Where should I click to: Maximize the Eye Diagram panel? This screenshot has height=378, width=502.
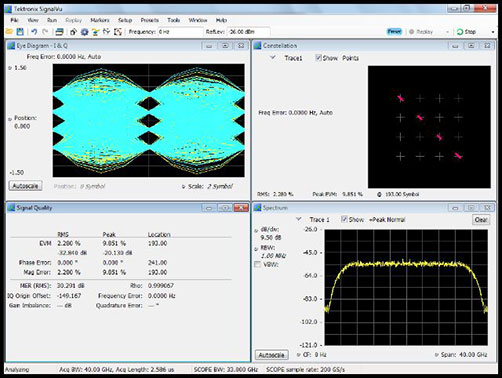pyautogui.click(x=225, y=46)
